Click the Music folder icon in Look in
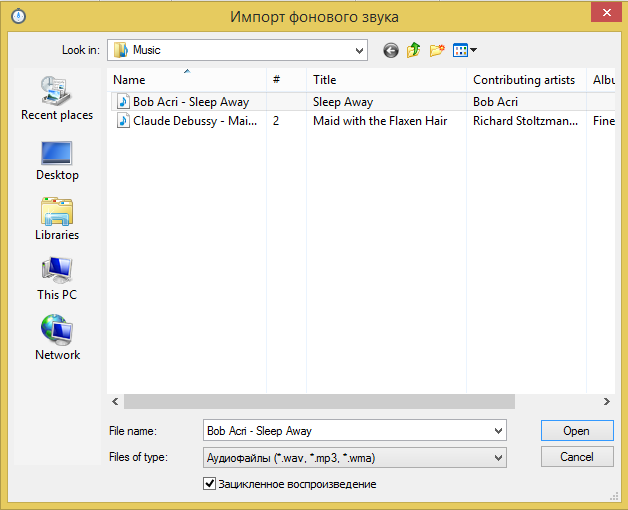 coord(121,50)
